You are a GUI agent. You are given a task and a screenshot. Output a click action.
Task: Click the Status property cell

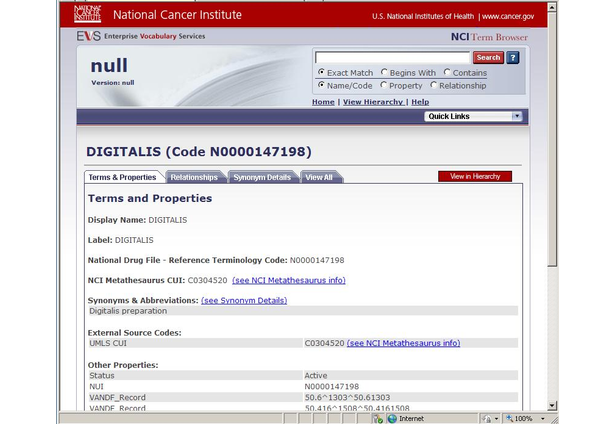pos(195,375)
